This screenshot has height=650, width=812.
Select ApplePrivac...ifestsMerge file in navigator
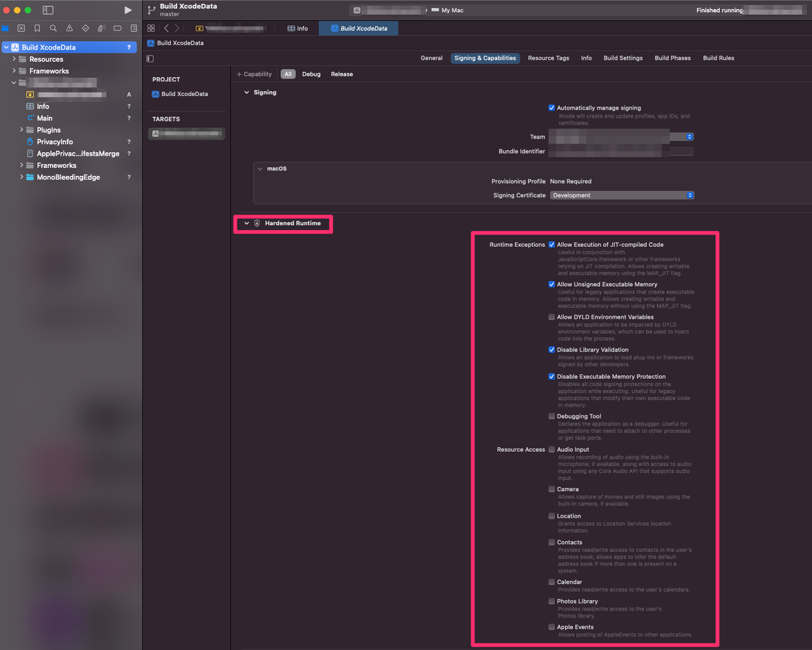78,154
